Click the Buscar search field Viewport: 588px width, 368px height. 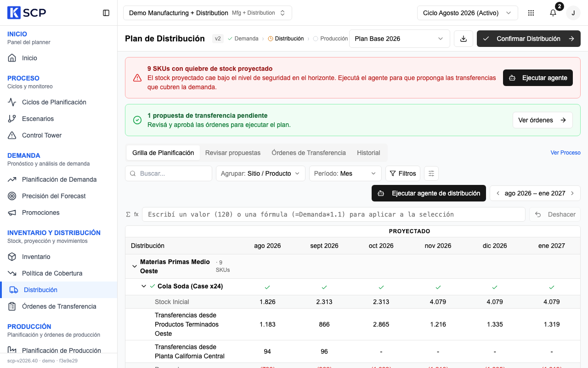click(x=169, y=173)
